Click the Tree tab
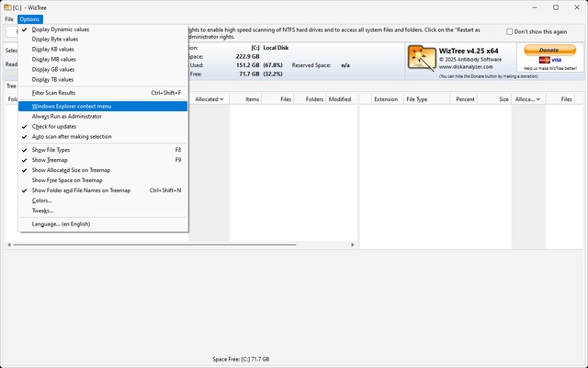The height and width of the screenshot is (368, 588). tap(11, 86)
